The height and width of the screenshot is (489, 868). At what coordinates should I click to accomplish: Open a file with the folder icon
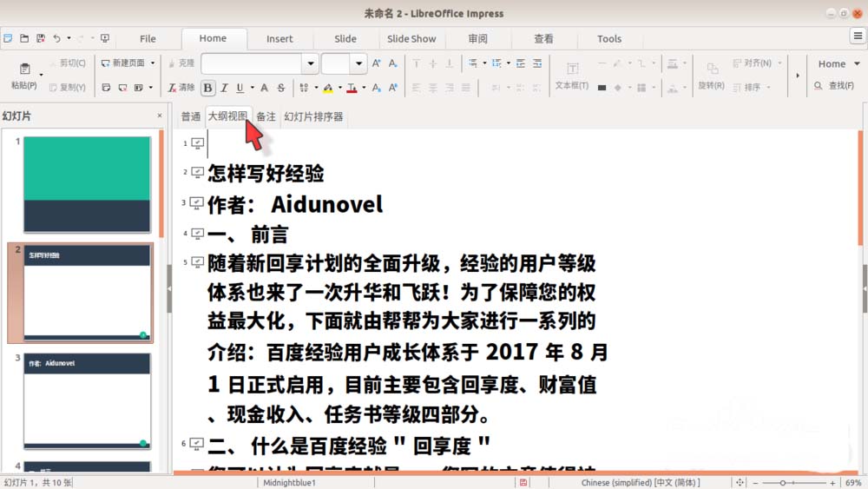pyautogui.click(x=24, y=38)
